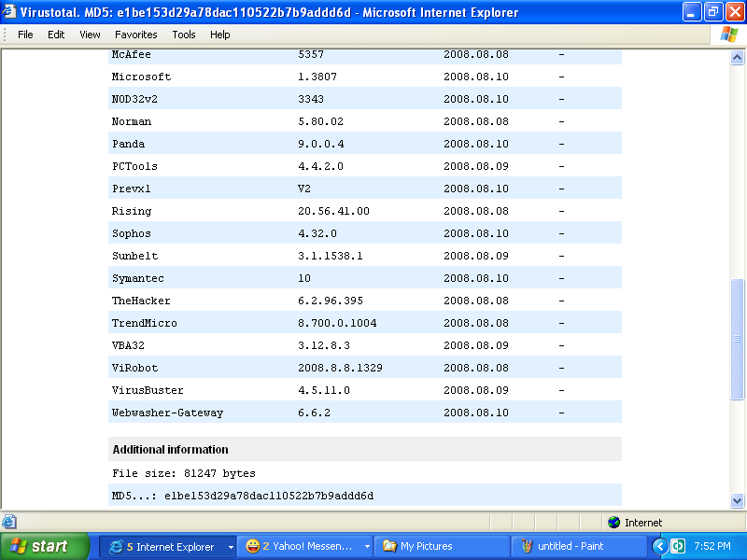Click the Rising version 20.56.41.00

click(333, 211)
